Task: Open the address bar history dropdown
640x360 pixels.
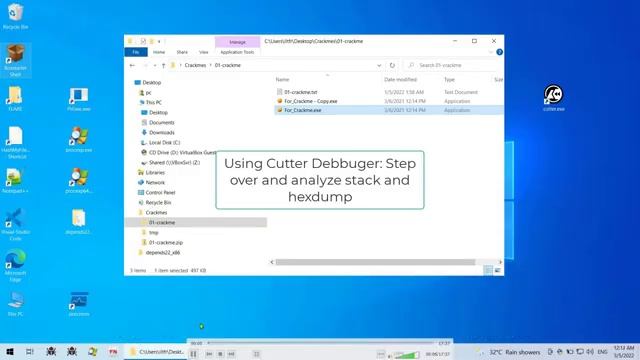Action: tap(379, 65)
